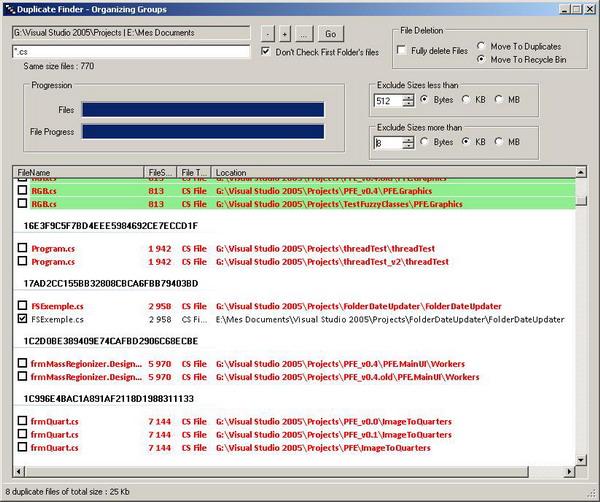Viewport: 600px width, 502px height.
Task: Click the folder paths input field
Action: (x=130, y=34)
